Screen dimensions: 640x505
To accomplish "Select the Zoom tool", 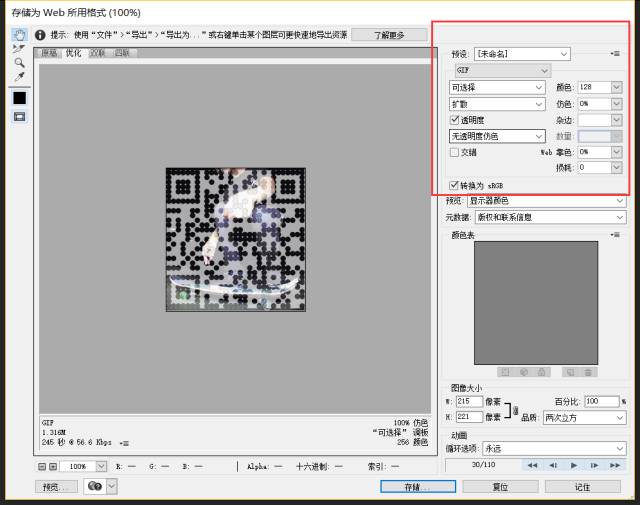I will coord(19,62).
